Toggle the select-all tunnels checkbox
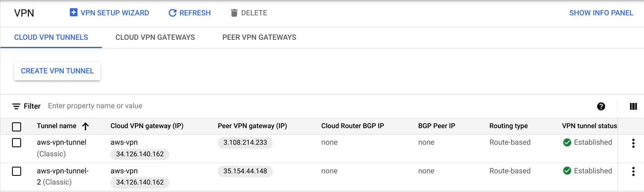Image resolution: width=644 pixels, height=192 pixels. click(x=17, y=126)
